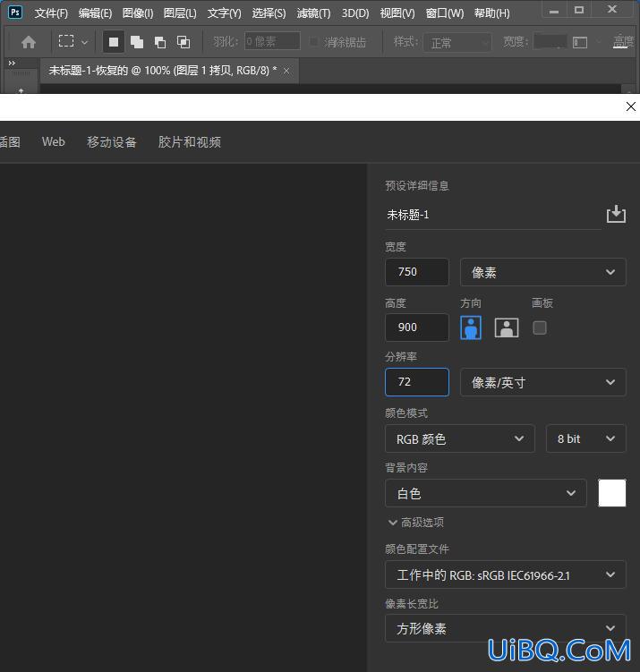This screenshot has height=672, width=640.
Task: Switch to the 未标题-1-恢复的 document tab
Action: click(163, 71)
